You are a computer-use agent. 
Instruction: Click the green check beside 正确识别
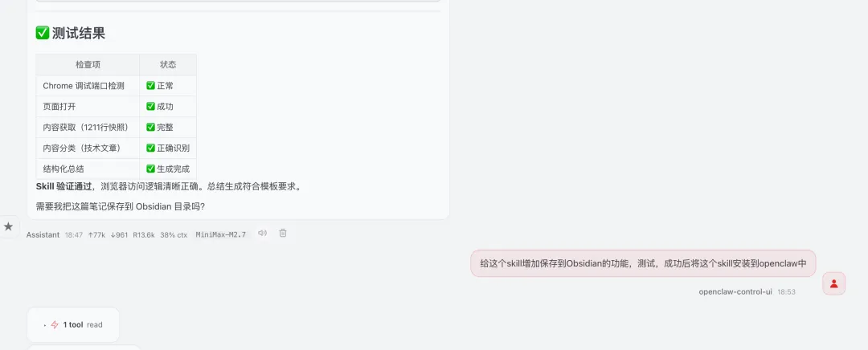(150, 148)
